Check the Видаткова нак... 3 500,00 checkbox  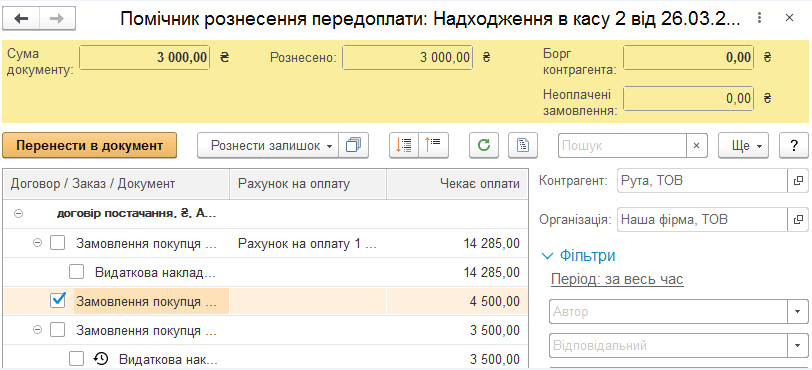click(77, 359)
